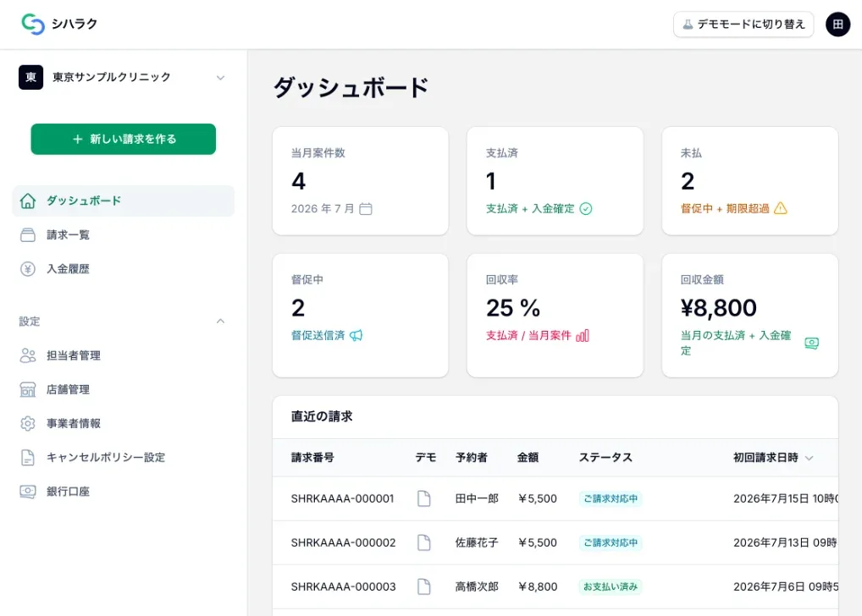Click the flask icon in デモモード button
The height and width of the screenshot is (616, 862).
[x=688, y=25]
